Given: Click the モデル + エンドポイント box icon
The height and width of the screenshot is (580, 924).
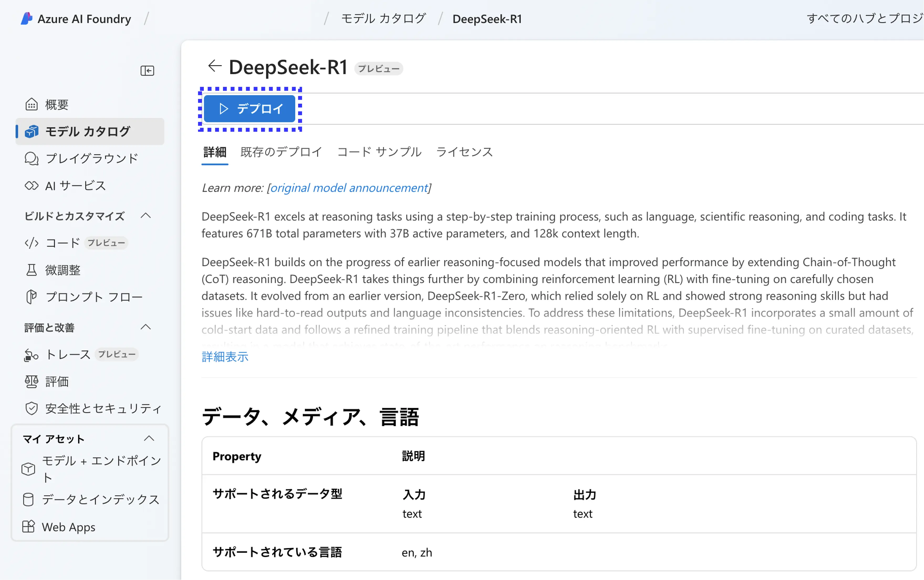Looking at the screenshot, I should pyautogui.click(x=28, y=469).
